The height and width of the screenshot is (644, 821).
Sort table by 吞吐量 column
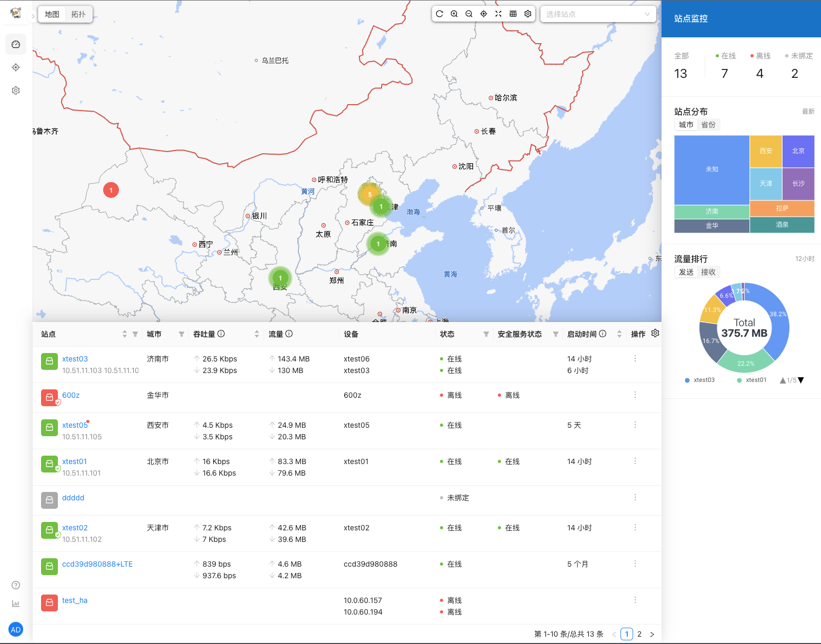[257, 334]
